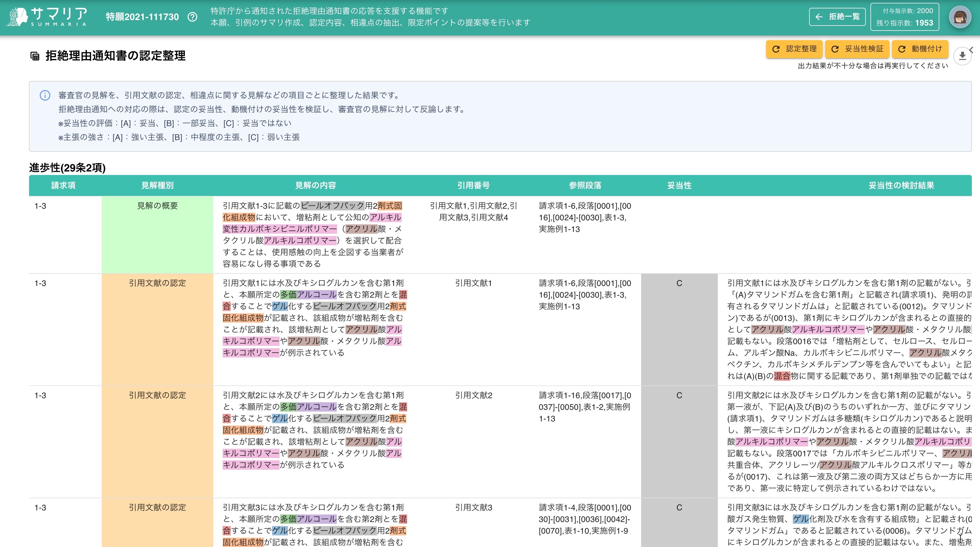Re-run the 動機付け analysis

click(920, 49)
